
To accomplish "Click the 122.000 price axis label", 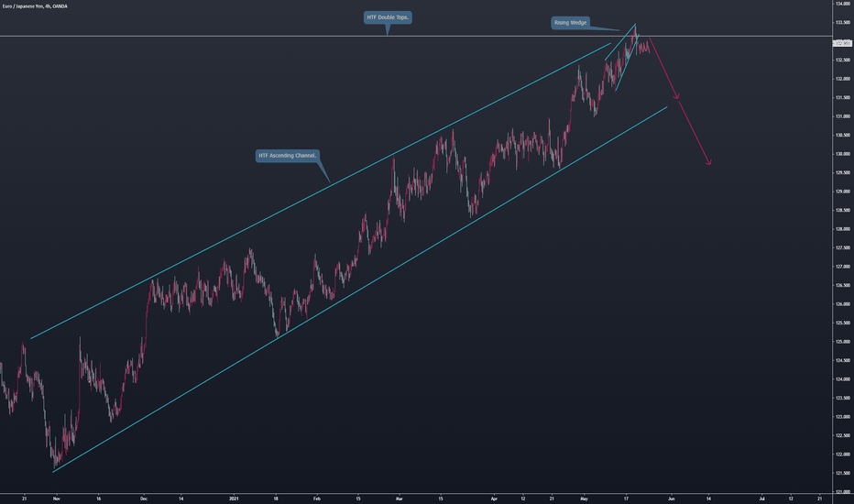I will pyautogui.click(x=843, y=455).
